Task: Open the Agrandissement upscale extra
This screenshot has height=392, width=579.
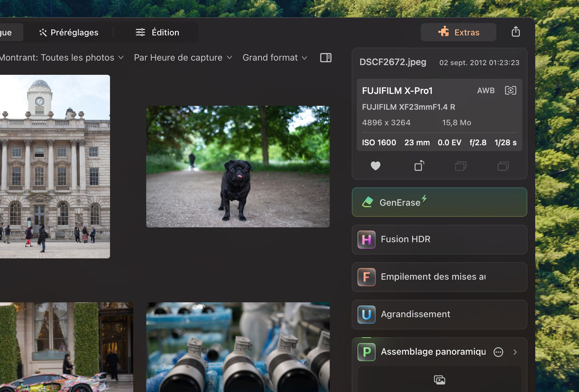Action: [x=439, y=314]
